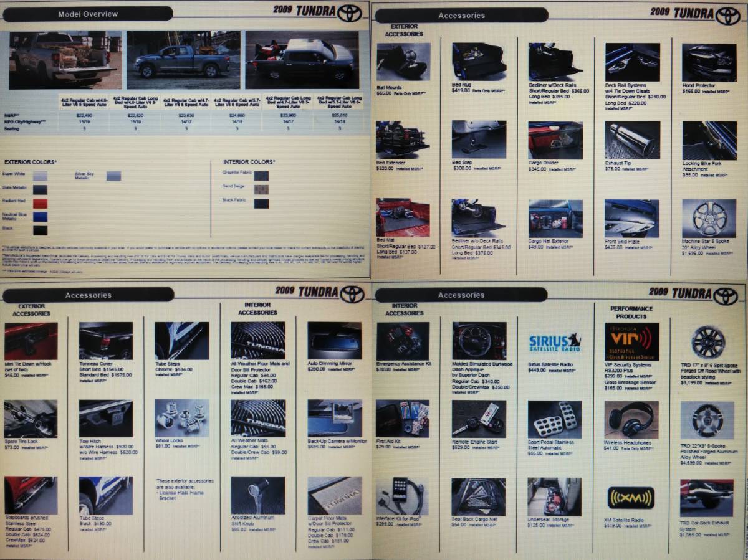Click the VIP Security Systems logo
Viewport: 748px width, 560px height.
tap(631, 341)
